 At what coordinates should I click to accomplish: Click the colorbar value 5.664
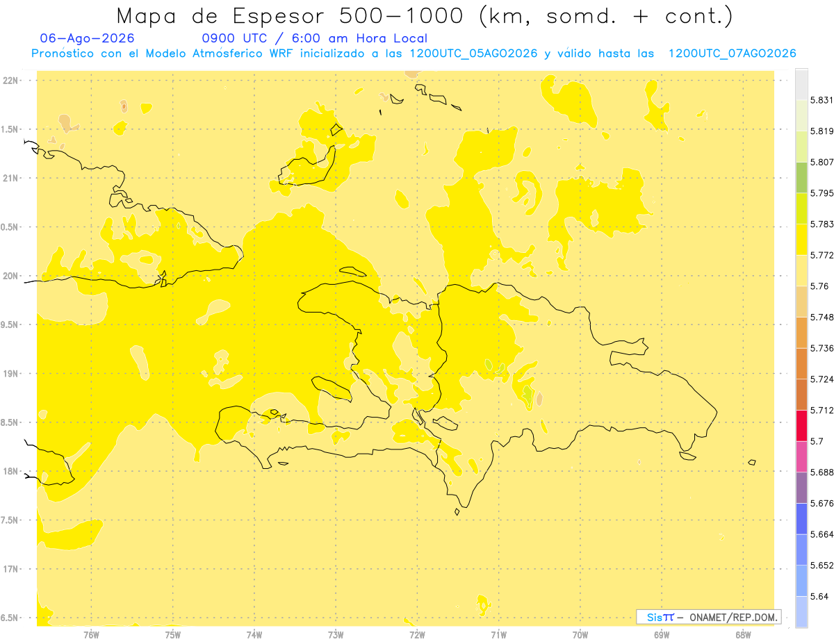(822, 534)
